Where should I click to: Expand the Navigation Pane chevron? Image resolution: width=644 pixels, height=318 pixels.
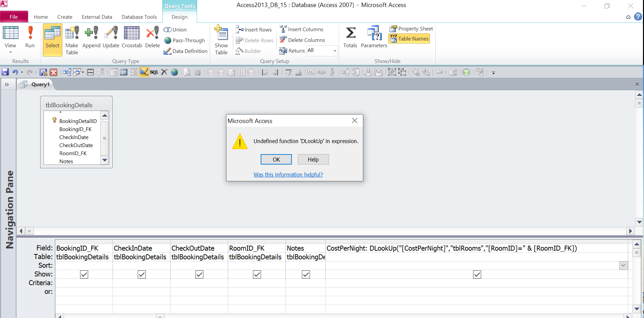click(x=7, y=84)
